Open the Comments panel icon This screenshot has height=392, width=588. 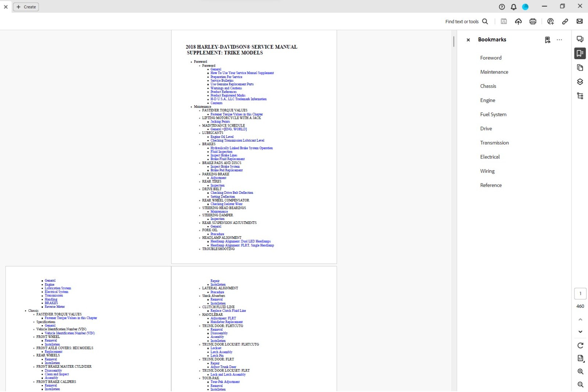(580, 39)
